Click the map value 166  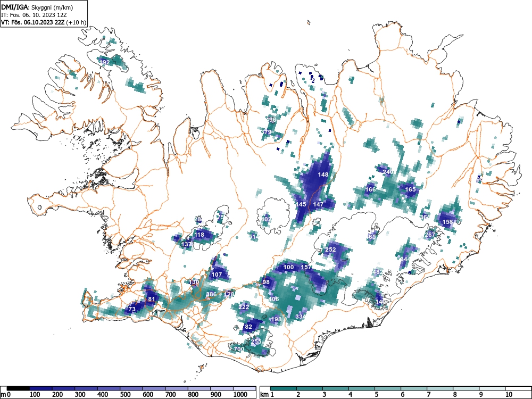click(x=371, y=189)
